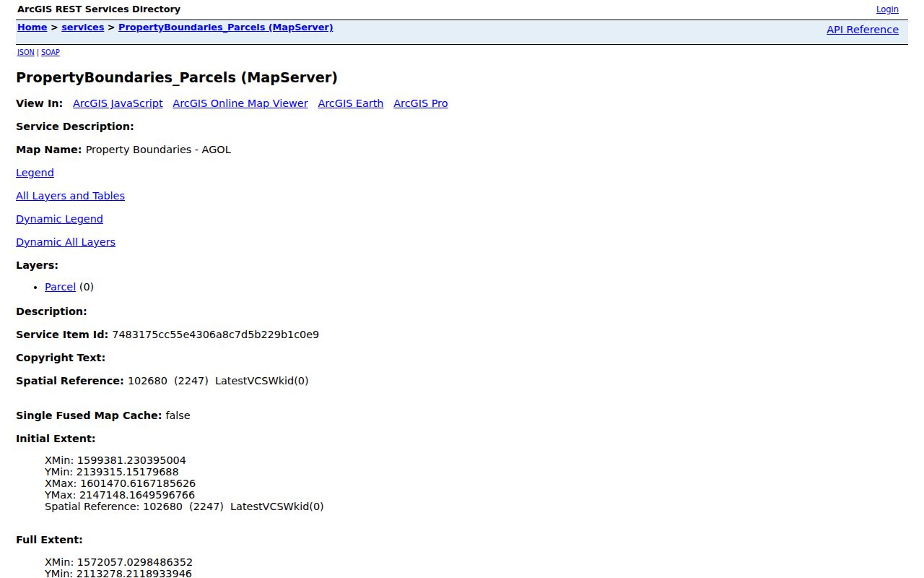Click the Initial Extent YMin value line
The height and width of the screenshot is (578, 924).
(112, 472)
